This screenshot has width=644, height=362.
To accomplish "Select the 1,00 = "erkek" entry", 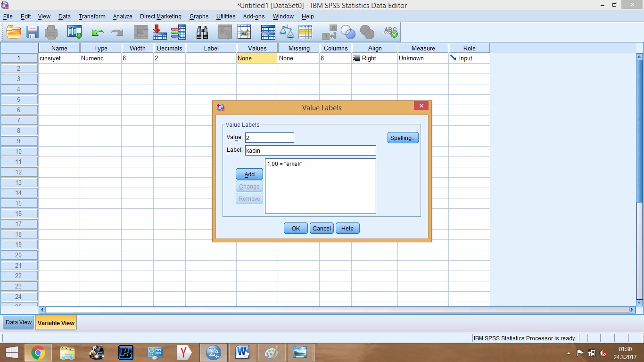I will [x=285, y=164].
